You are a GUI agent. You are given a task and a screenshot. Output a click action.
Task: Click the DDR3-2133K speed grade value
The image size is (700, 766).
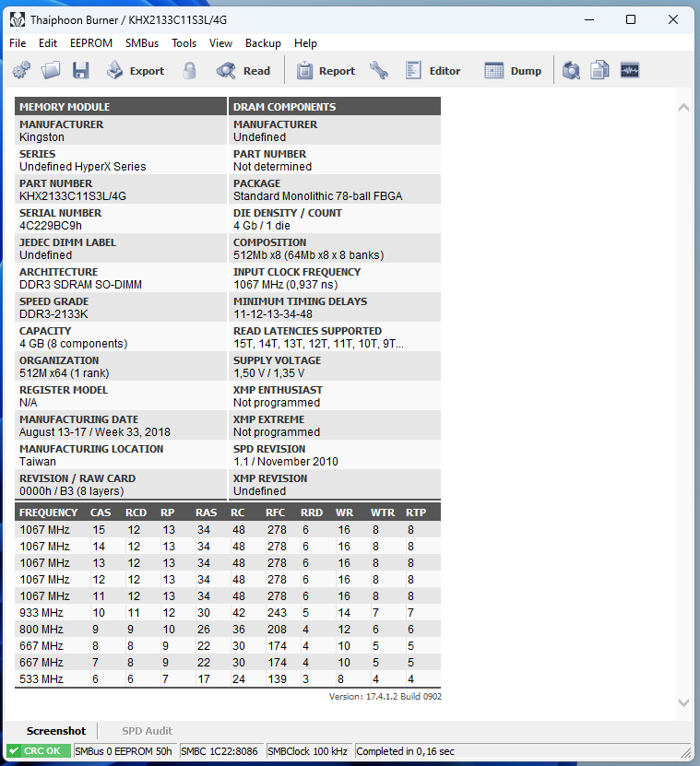click(53, 314)
